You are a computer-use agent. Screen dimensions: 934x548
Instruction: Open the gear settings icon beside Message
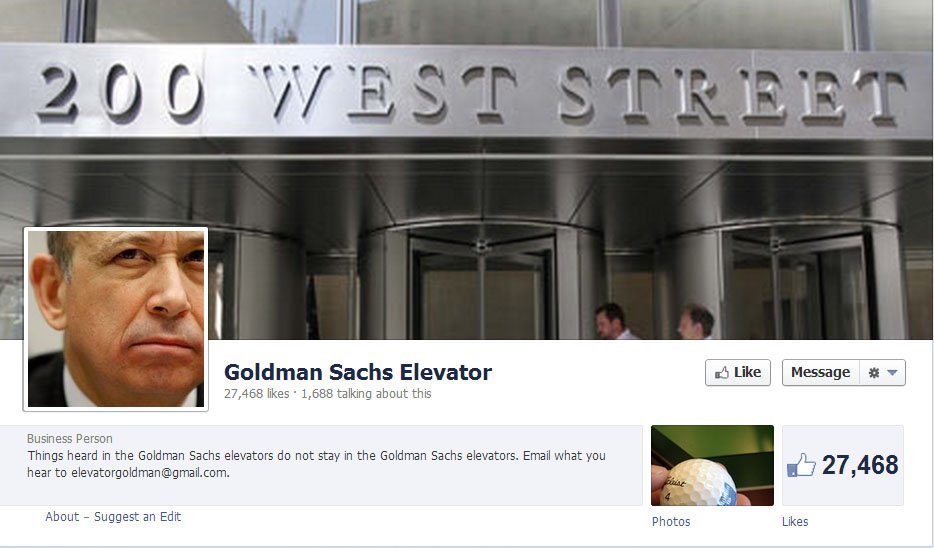point(874,373)
